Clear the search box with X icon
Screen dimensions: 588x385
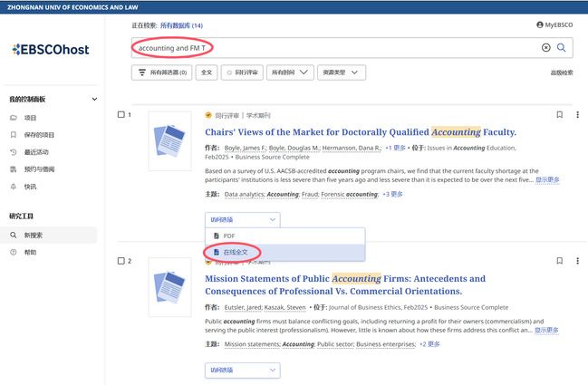[545, 48]
